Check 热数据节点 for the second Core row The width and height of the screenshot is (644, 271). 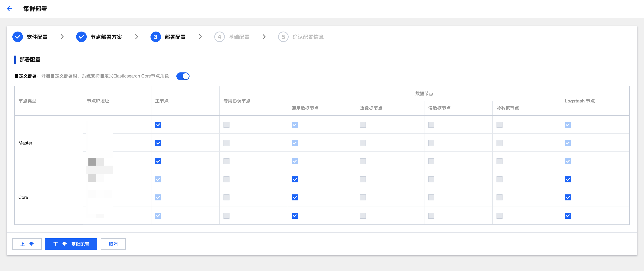click(x=363, y=197)
